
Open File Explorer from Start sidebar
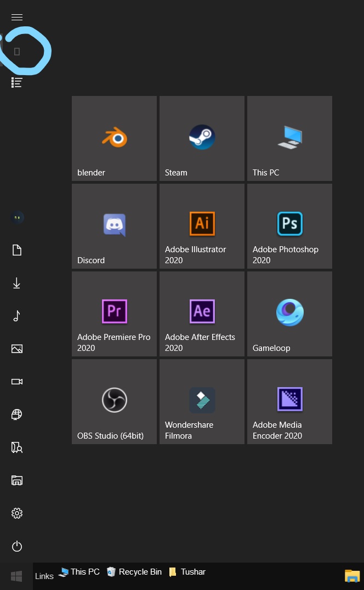[17, 480]
